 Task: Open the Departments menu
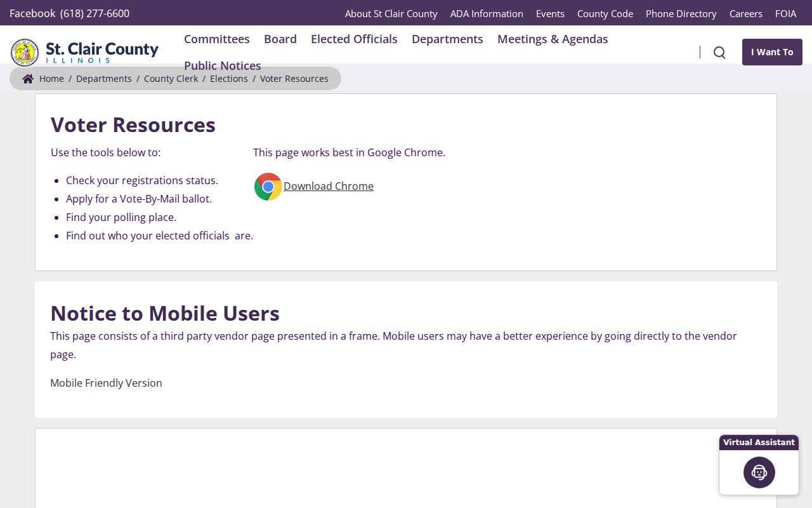447,39
